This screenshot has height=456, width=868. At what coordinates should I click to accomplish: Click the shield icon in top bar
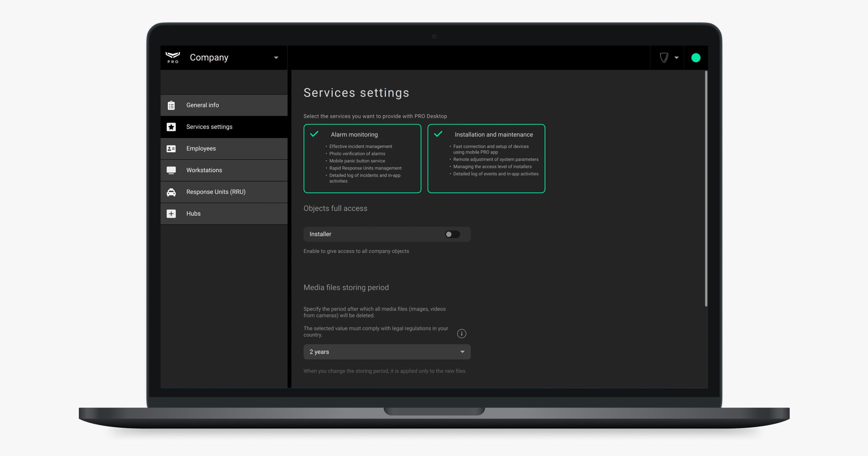pyautogui.click(x=664, y=58)
